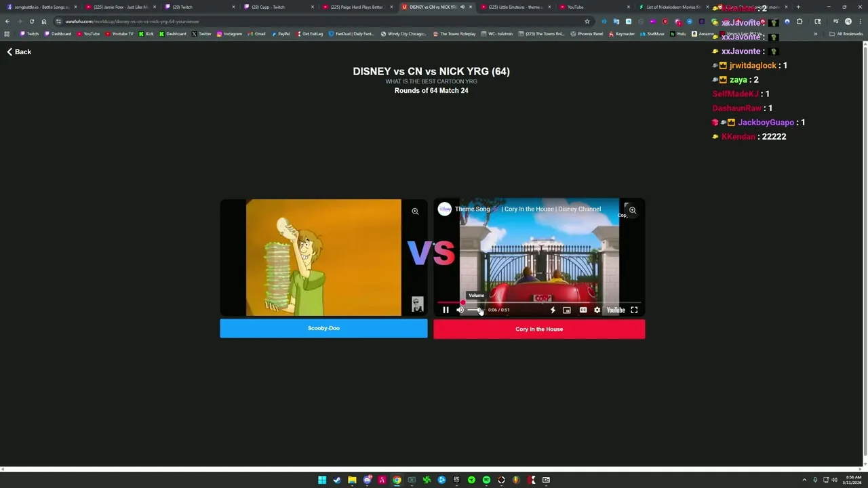Open the PayPal bookmark
The width and height of the screenshot is (868, 488).
coord(281,34)
